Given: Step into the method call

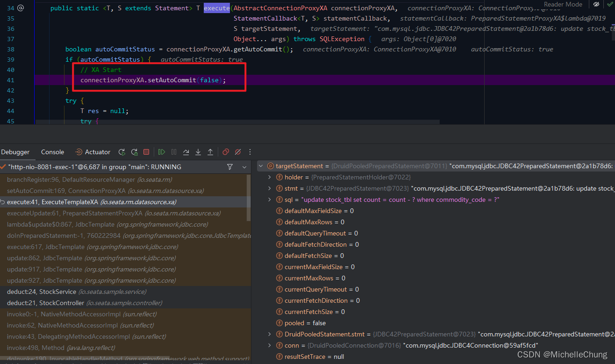Looking at the screenshot, I should point(198,152).
